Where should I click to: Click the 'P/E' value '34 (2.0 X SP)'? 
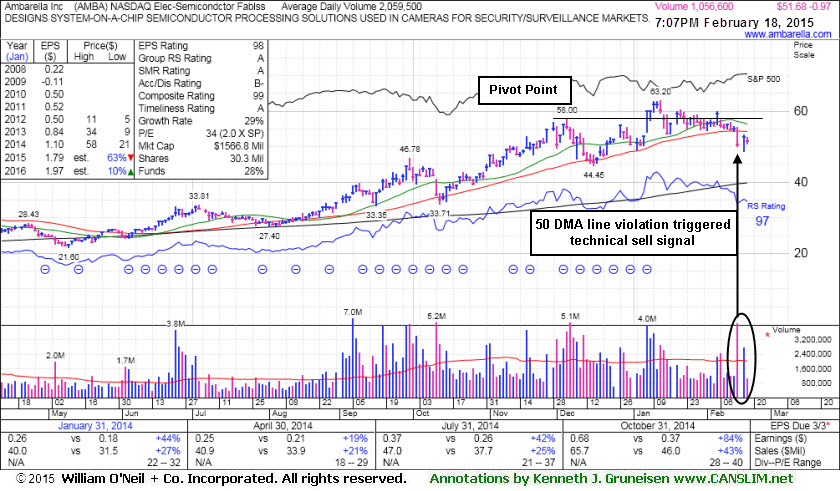[x=235, y=133]
